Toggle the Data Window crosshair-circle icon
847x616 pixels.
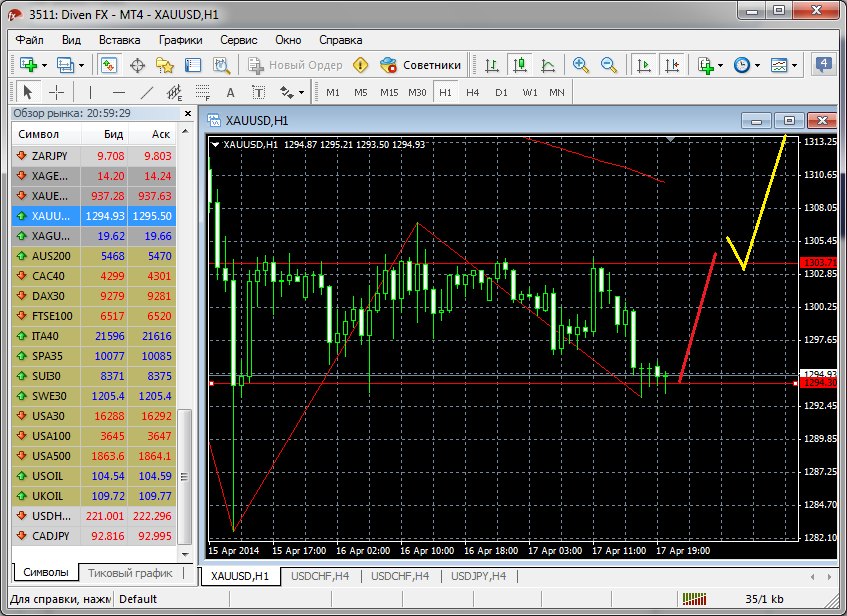pos(137,65)
